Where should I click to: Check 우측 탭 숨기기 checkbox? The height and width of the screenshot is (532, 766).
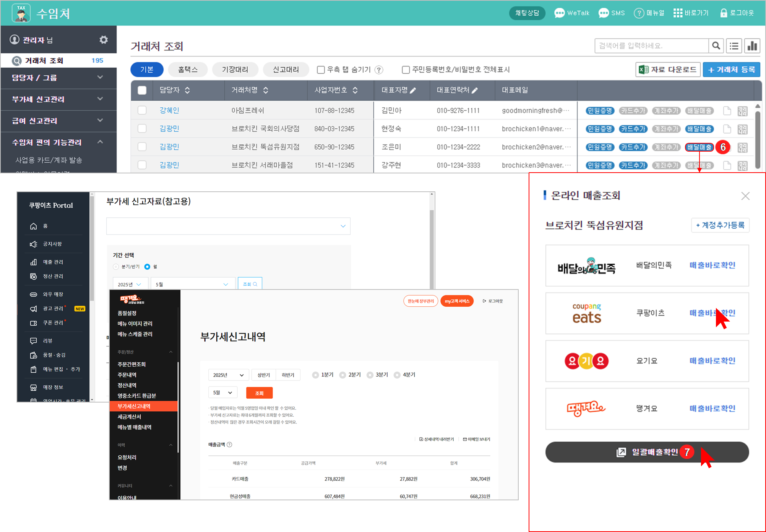(x=321, y=70)
